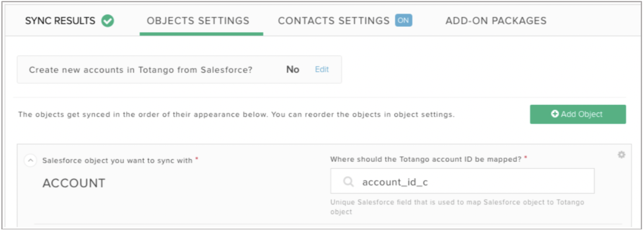
Task: Click the 'Unique Salesforce field' helper text
Action: click(x=457, y=207)
